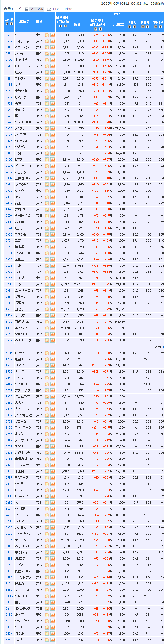Open the book icon for 住友化
The height and width of the screenshot is (644, 165).
47,353
